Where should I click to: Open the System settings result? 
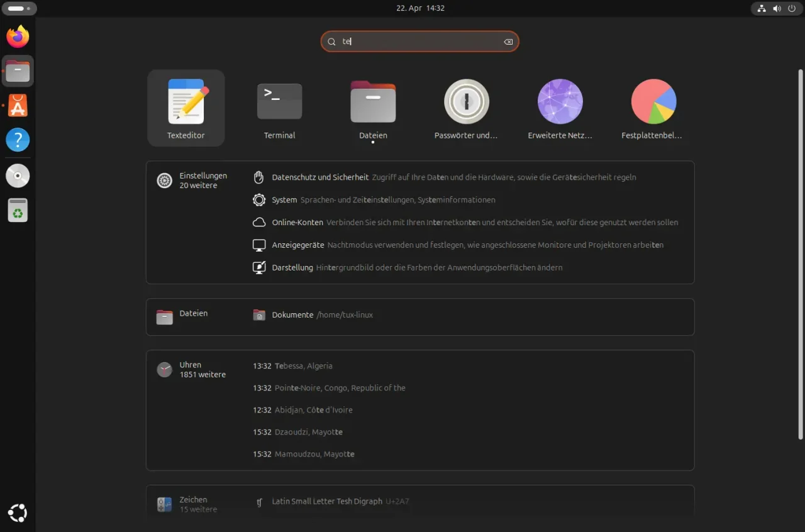(284, 200)
